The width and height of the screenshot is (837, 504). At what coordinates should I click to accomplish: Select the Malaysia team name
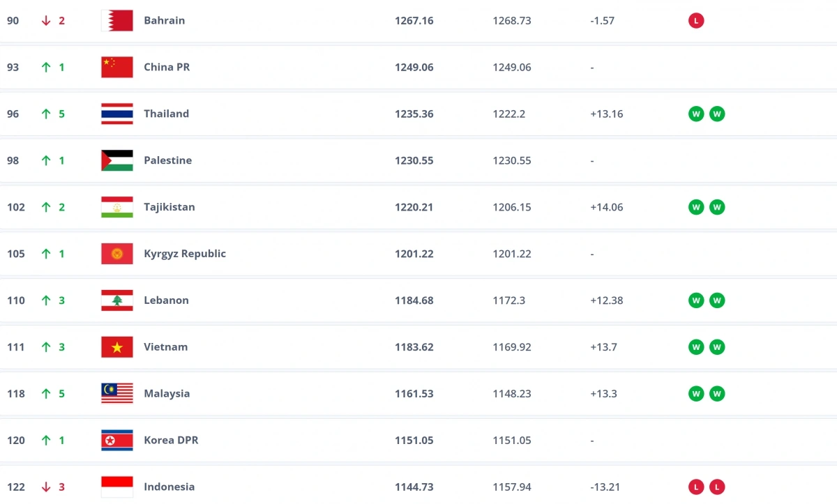(167, 393)
